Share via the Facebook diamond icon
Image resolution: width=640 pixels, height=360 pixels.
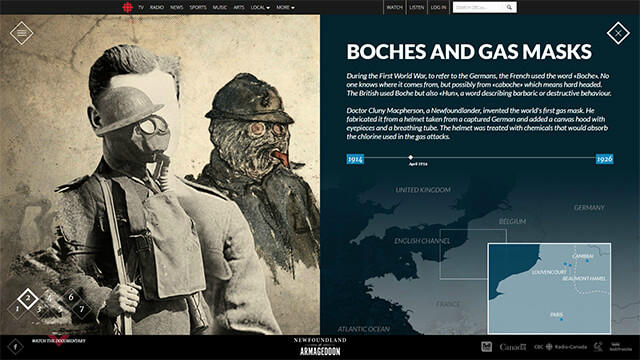[16, 347]
